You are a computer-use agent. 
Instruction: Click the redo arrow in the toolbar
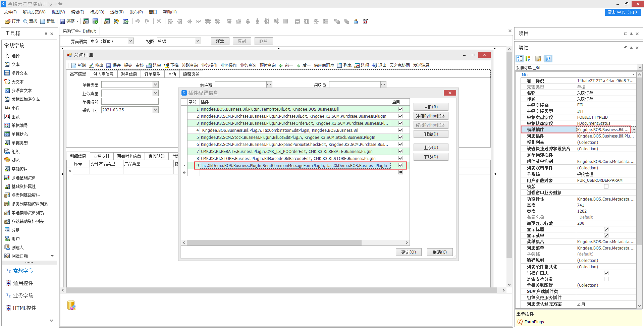pyautogui.click(x=147, y=21)
